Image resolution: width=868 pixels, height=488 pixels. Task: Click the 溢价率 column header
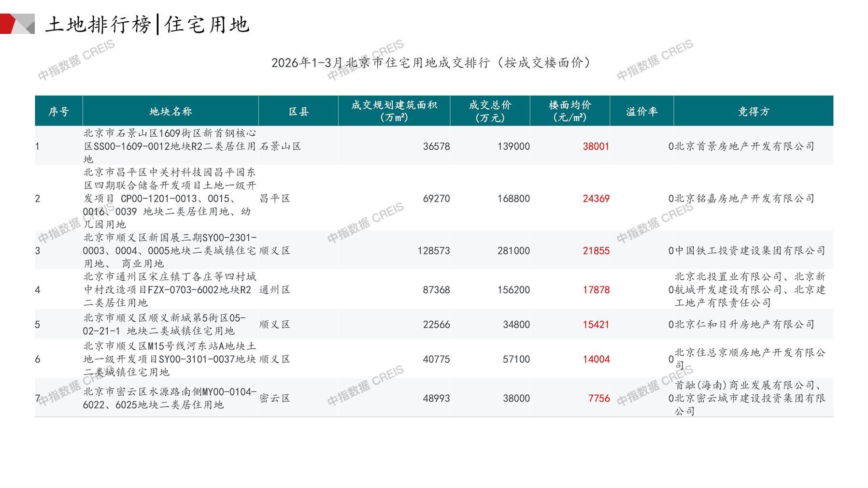click(x=641, y=112)
